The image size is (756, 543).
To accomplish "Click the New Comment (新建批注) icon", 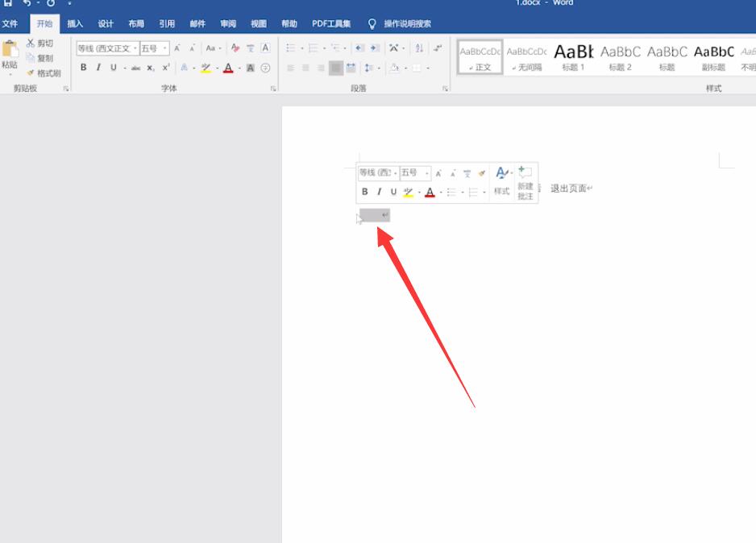I will tap(525, 183).
